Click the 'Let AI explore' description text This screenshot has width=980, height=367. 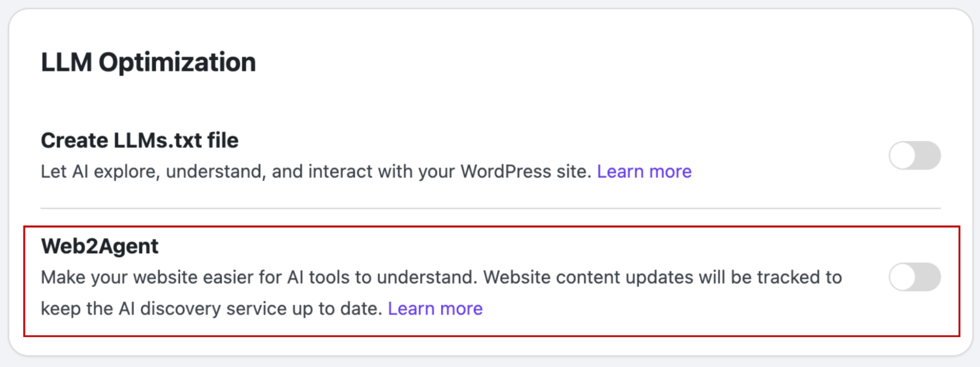[x=196, y=172]
